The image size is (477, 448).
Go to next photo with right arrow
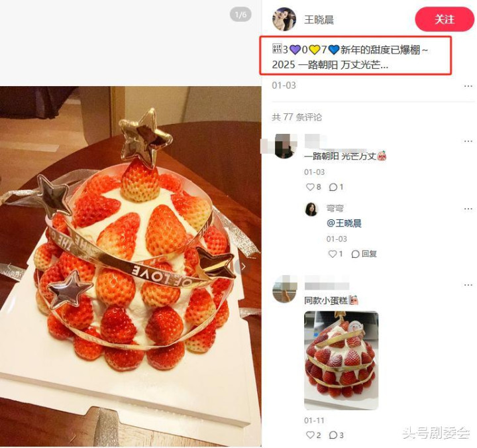pos(243,266)
